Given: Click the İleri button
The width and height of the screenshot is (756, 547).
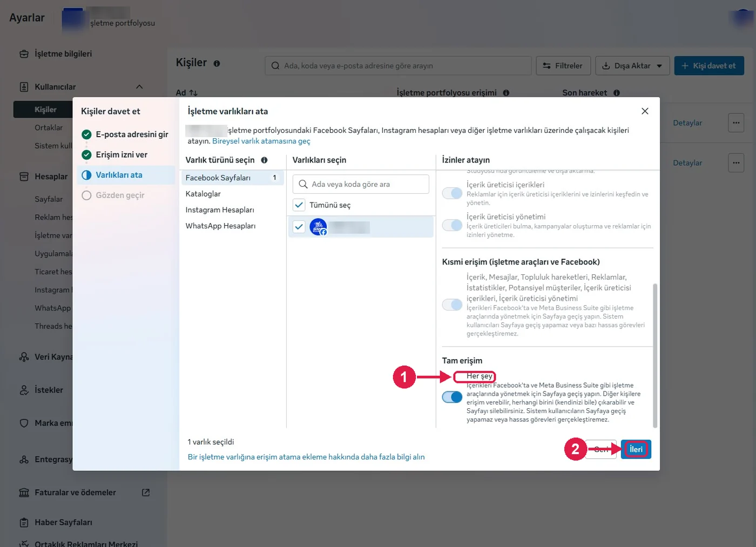Looking at the screenshot, I should pyautogui.click(x=636, y=449).
